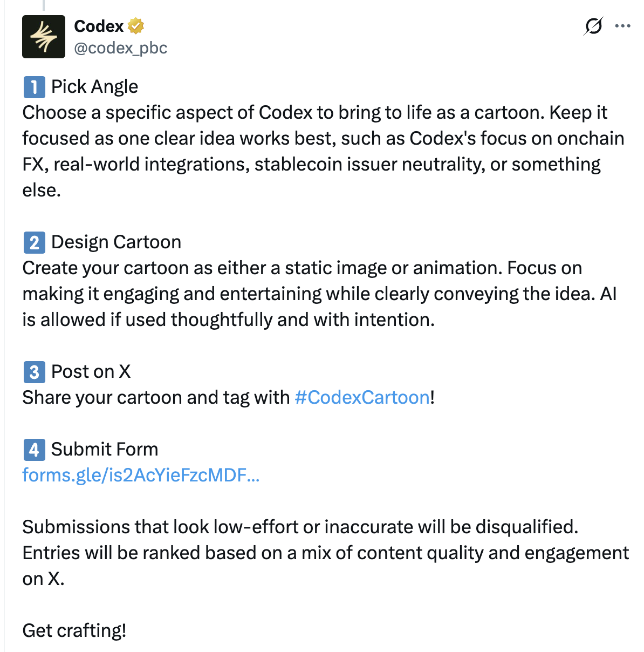Open the forms.gle submission link
Screen dimensions: 644x652
(x=141, y=476)
